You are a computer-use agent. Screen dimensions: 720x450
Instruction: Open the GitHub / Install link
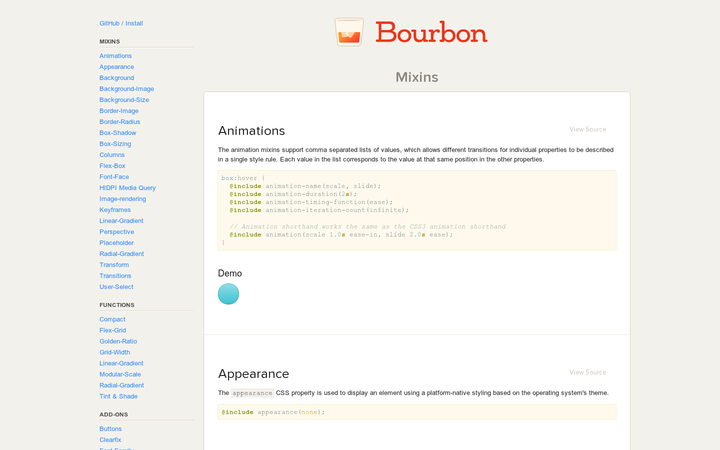coord(121,23)
